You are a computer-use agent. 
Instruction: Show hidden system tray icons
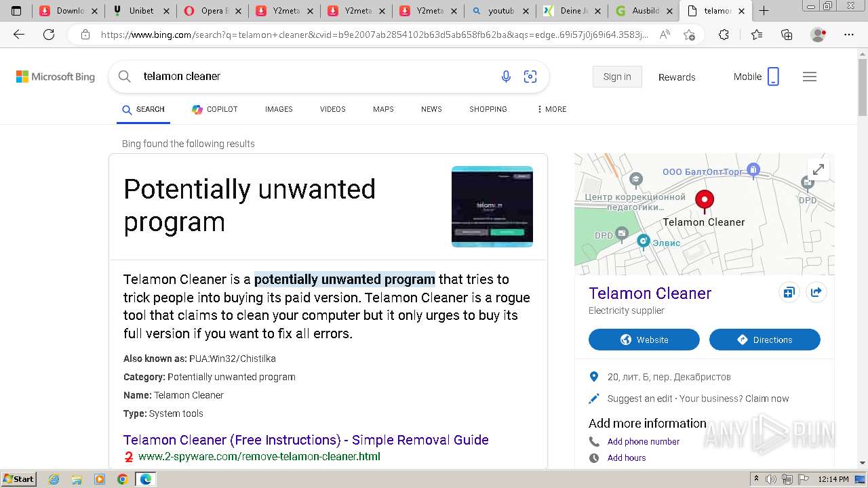coord(756,479)
